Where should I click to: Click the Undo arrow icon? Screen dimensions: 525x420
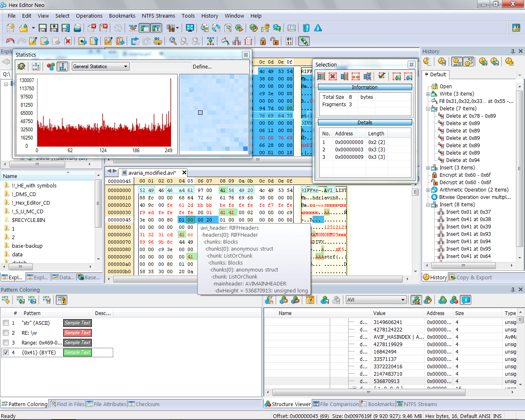(10, 41)
